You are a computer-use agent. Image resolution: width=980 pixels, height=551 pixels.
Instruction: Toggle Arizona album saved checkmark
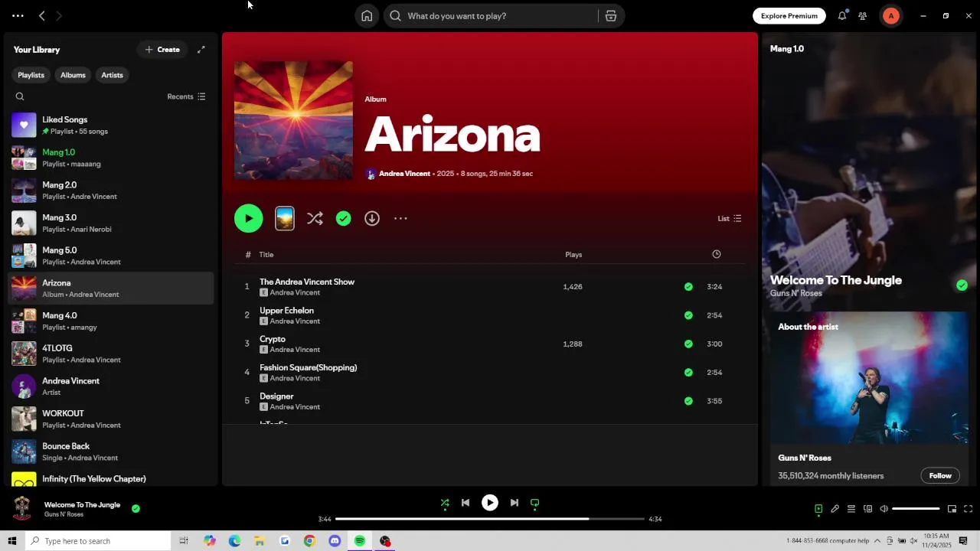click(x=344, y=219)
